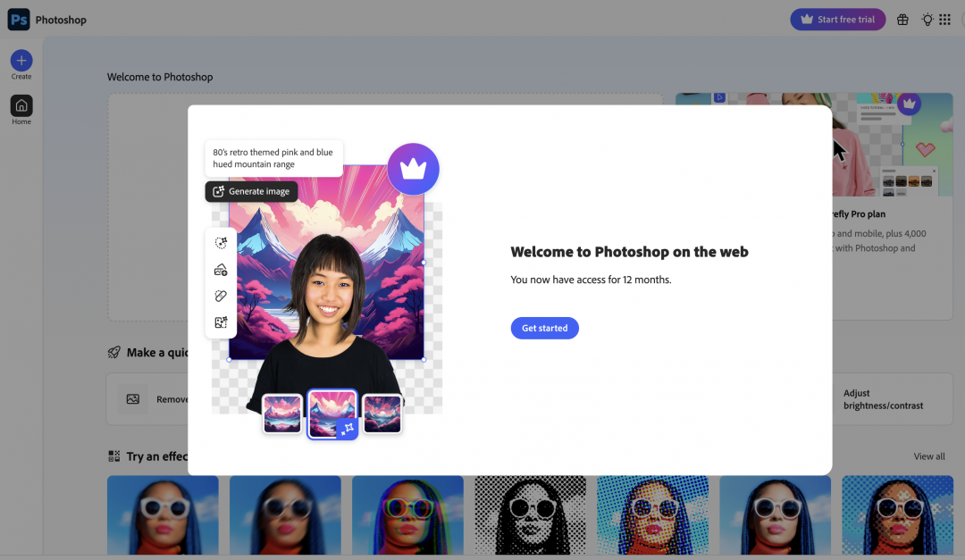Open the gift box icon
Screen dimensions: 965x560
click(902, 20)
